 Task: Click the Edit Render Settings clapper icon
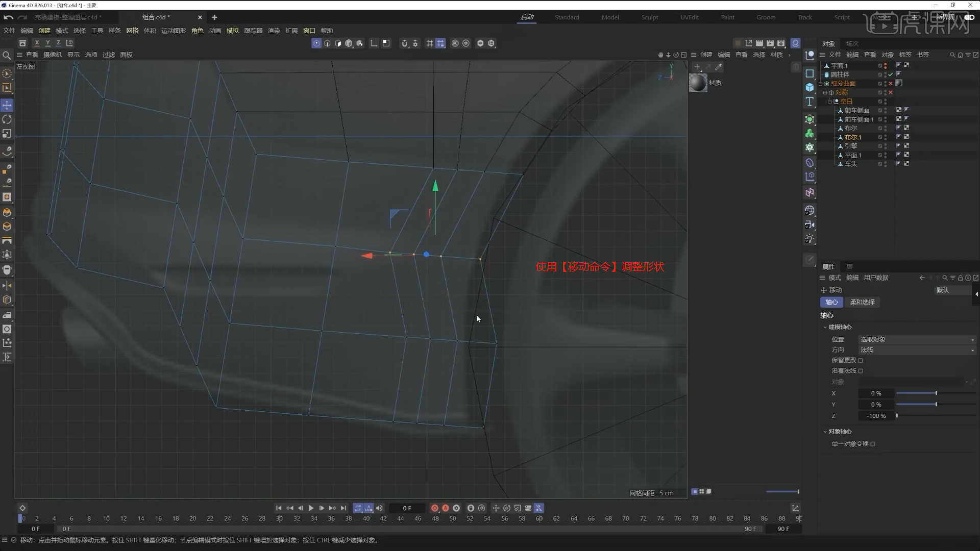[x=781, y=43]
